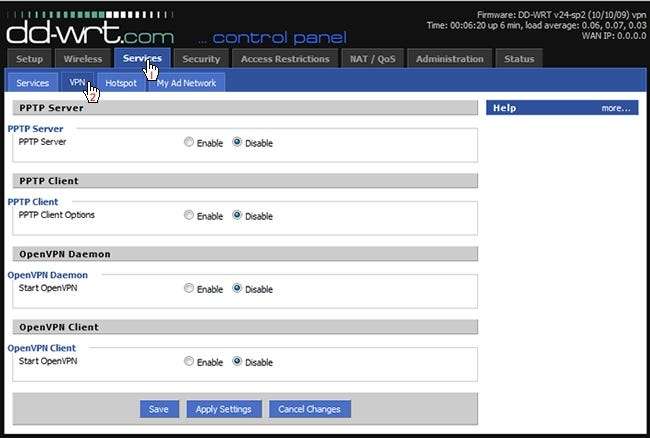The width and height of the screenshot is (650, 438).
Task: Open the My Ad Network sub-tab
Action: (x=186, y=83)
